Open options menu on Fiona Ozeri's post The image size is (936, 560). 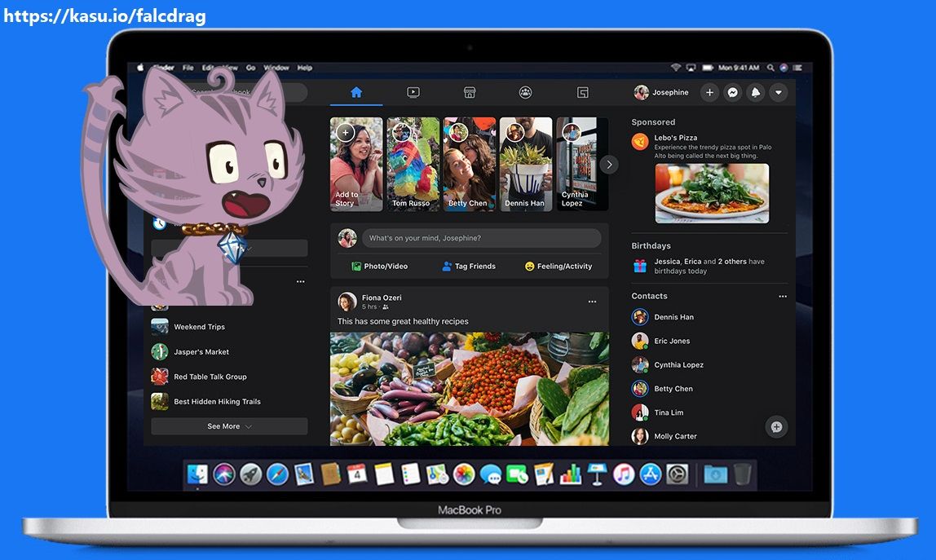(x=592, y=302)
